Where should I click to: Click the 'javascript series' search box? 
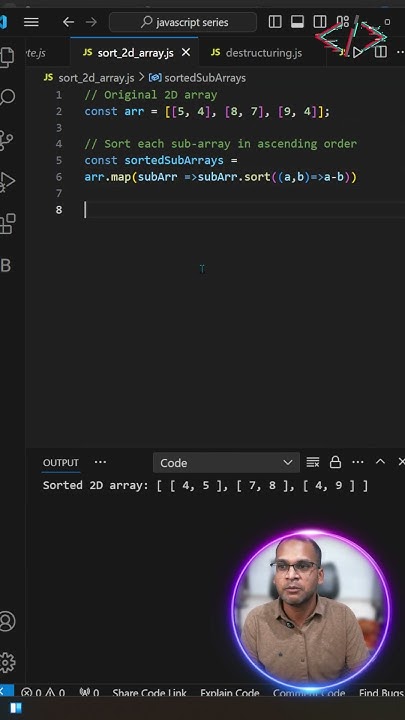[x=183, y=22]
